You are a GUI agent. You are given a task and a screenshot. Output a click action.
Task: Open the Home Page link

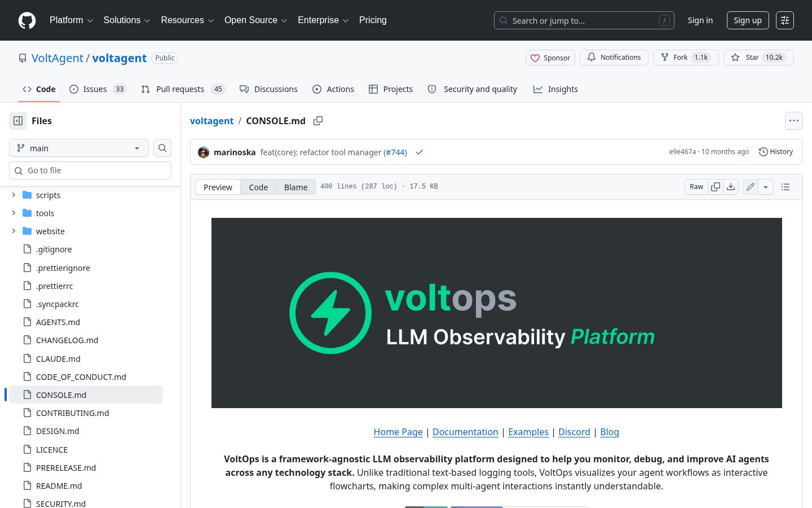398,432
